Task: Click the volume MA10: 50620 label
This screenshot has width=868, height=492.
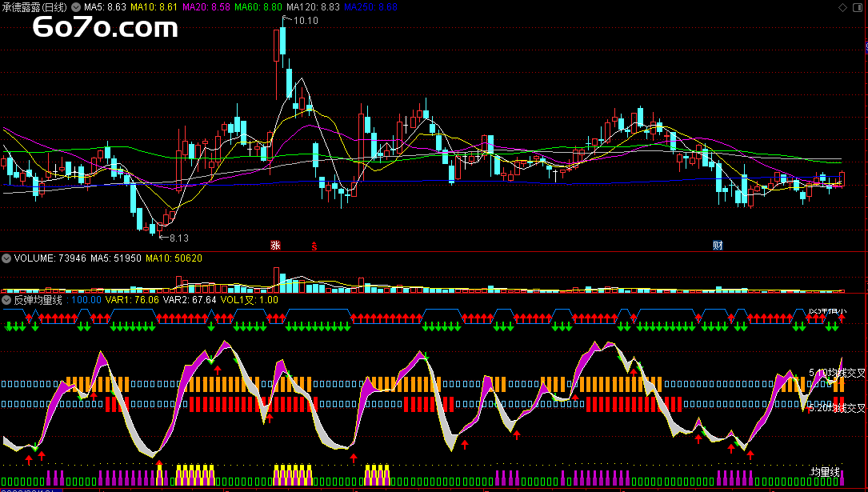Action: coord(174,258)
